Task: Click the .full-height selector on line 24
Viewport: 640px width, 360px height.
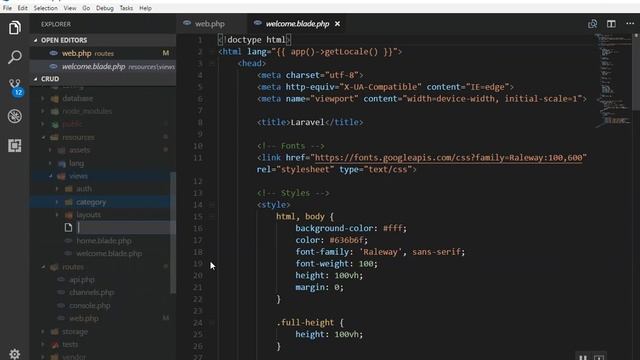Action: coord(305,322)
